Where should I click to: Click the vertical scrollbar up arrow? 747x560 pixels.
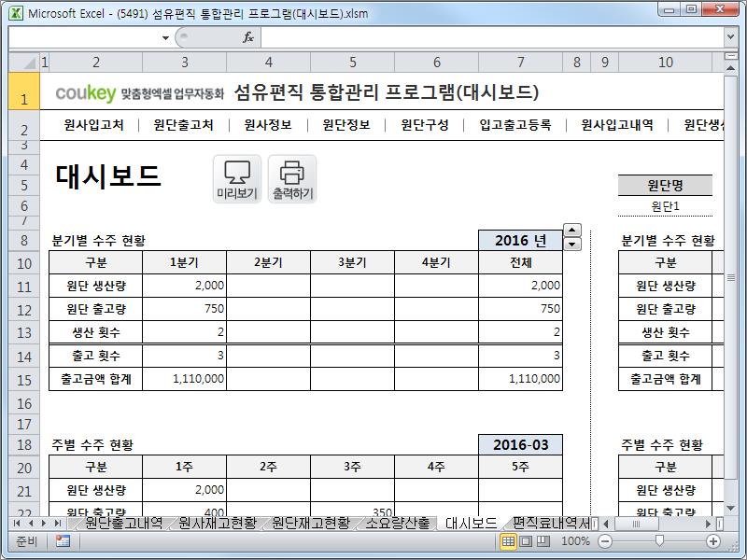[730, 68]
